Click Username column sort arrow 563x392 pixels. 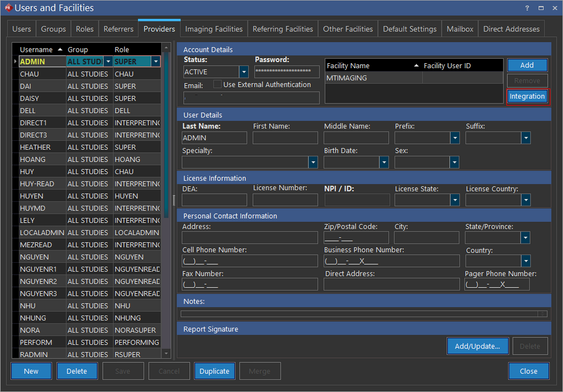[x=60, y=49]
